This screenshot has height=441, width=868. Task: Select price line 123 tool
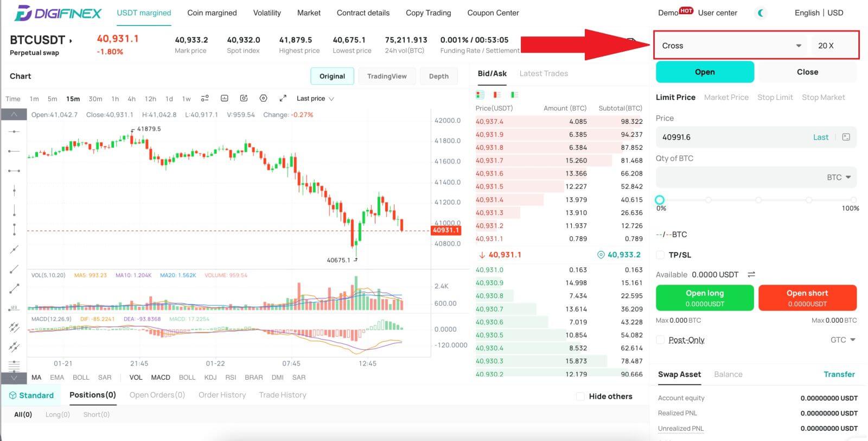[x=14, y=308]
